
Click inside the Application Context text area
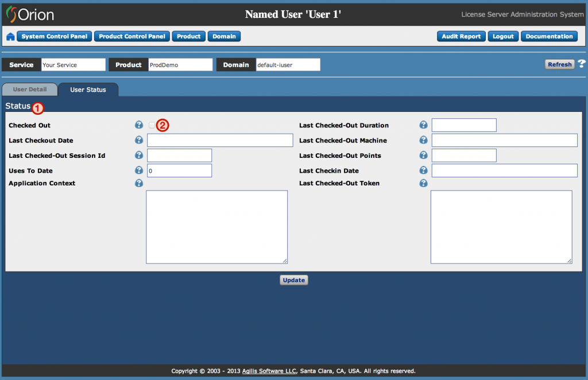216,227
